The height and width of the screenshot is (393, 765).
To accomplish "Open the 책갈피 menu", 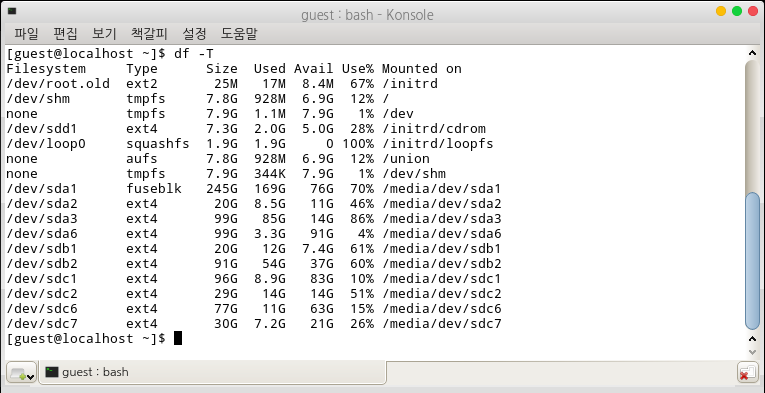I will click(x=149, y=34).
